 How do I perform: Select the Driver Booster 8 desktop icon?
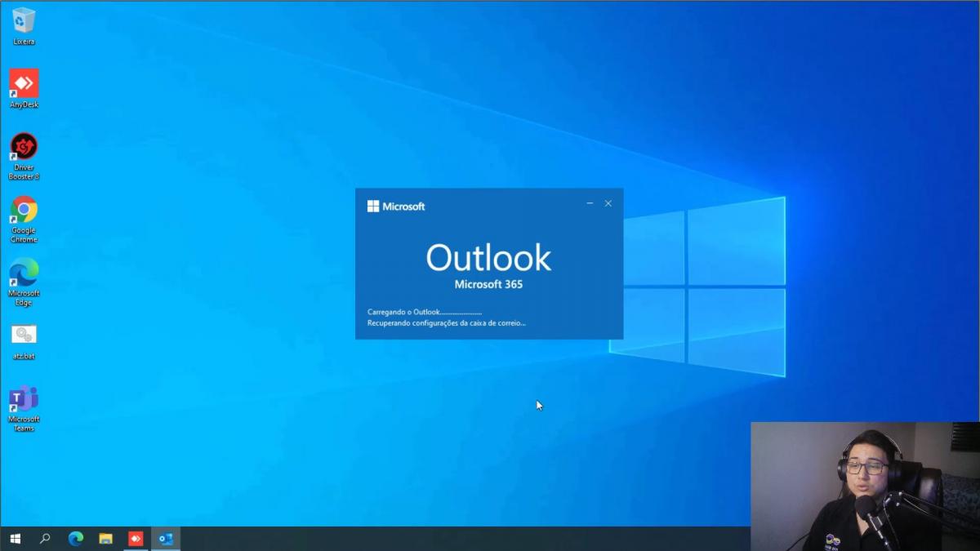tap(24, 156)
